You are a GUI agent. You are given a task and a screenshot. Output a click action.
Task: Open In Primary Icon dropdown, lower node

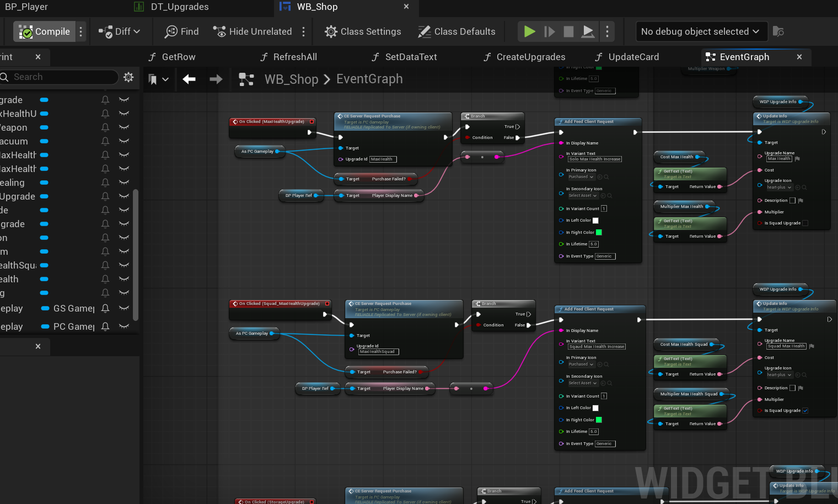tap(581, 364)
